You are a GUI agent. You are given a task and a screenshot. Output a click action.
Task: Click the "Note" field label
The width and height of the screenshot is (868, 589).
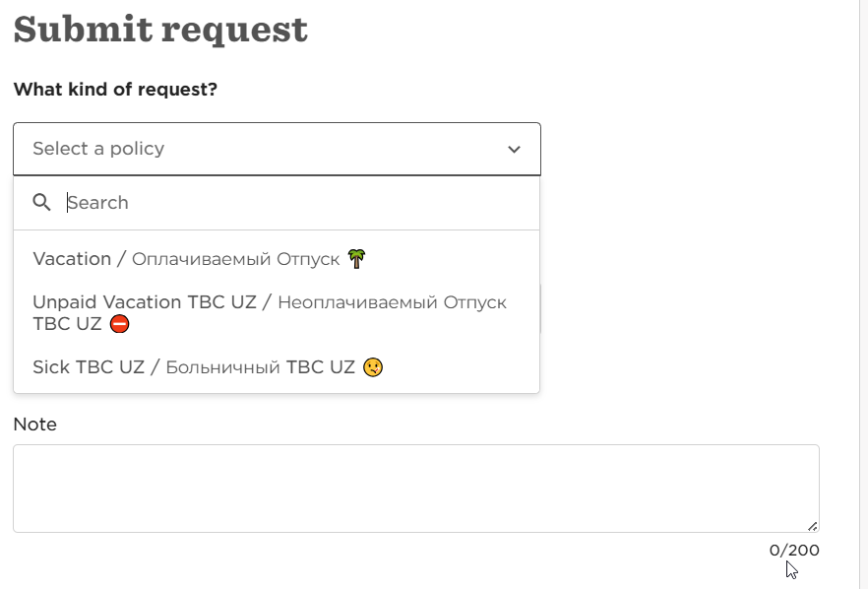(35, 425)
